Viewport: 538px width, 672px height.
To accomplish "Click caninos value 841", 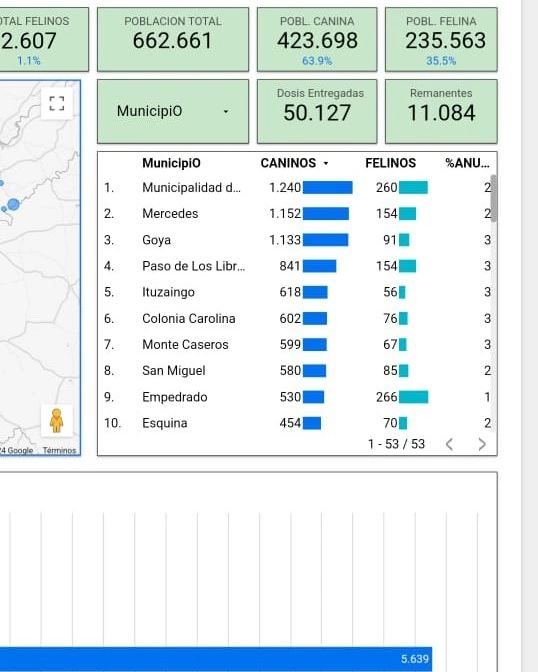I will pos(290,266).
